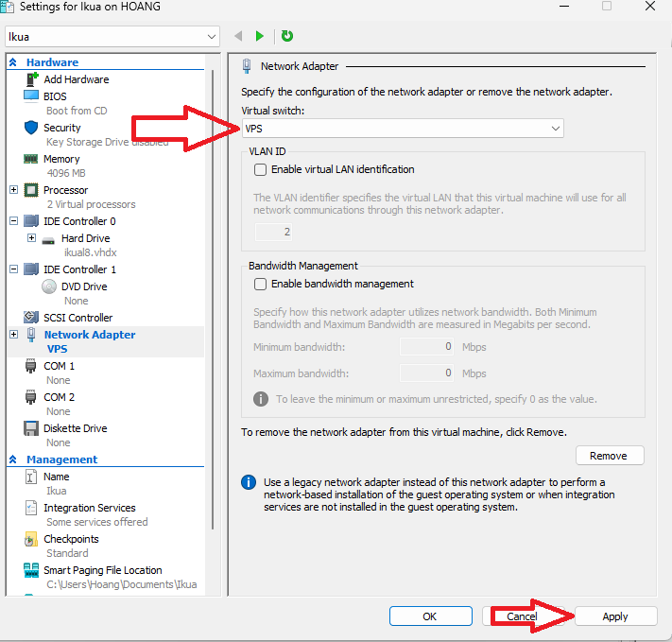Click the Maximum bandwidth field
The image size is (672, 642).
point(427,373)
